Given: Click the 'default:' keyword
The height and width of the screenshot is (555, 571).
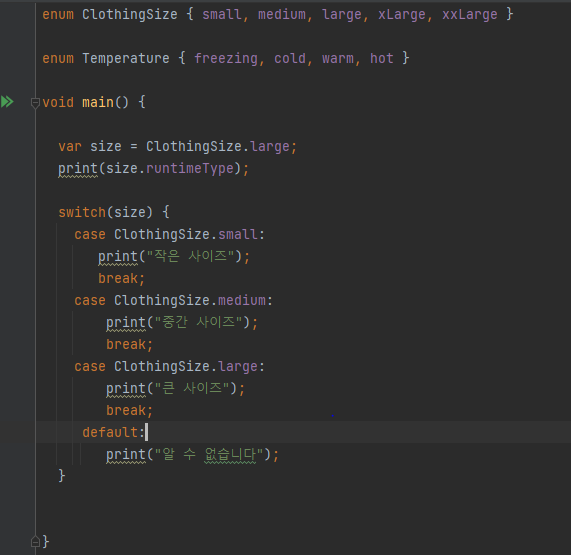Looking at the screenshot, I should pyautogui.click(x=113, y=432).
